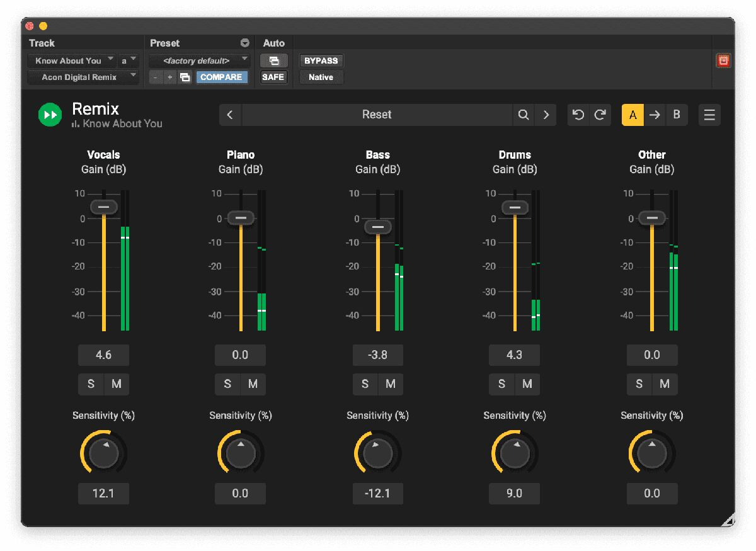Copy A to B with arrow button
Viewport: 756px width, 551px height.
pyautogui.click(x=655, y=115)
